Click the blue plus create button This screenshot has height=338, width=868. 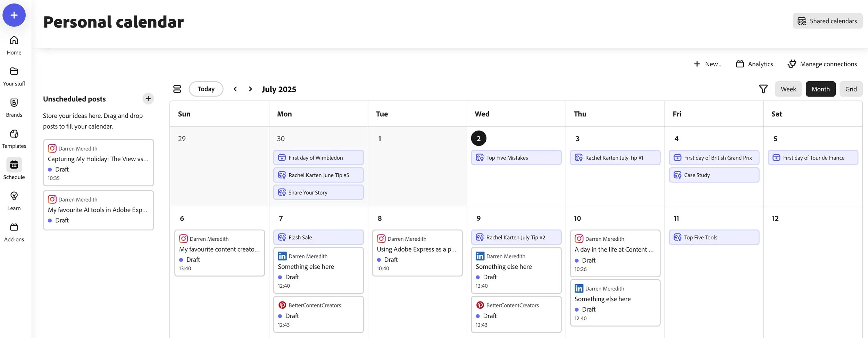pos(14,15)
